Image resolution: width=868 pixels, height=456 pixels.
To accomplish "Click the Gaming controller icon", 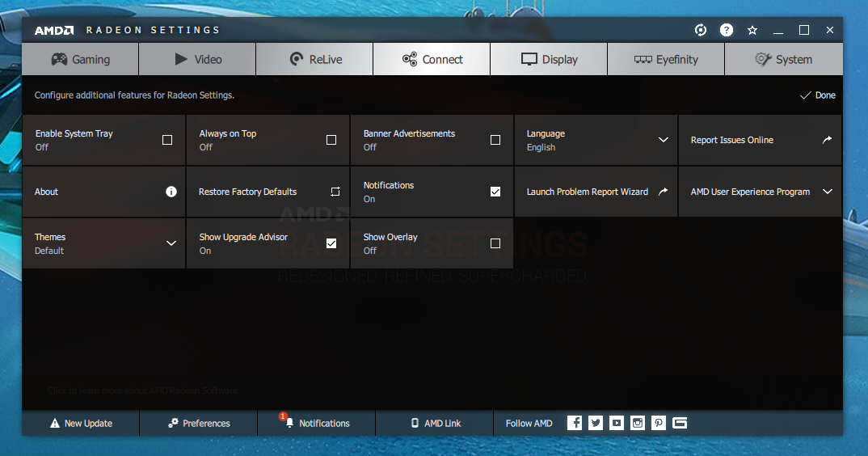I will pyautogui.click(x=59, y=59).
